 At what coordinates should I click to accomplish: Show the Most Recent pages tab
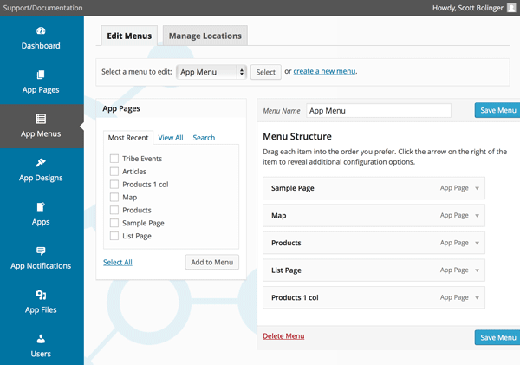(x=128, y=137)
